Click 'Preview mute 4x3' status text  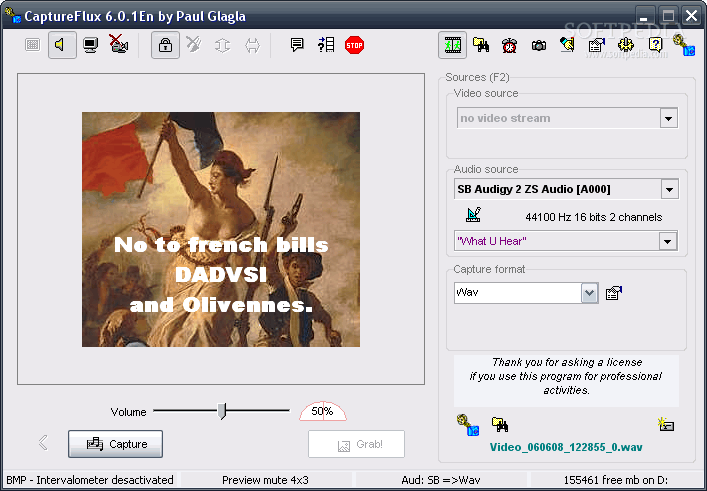tap(265, 480)
